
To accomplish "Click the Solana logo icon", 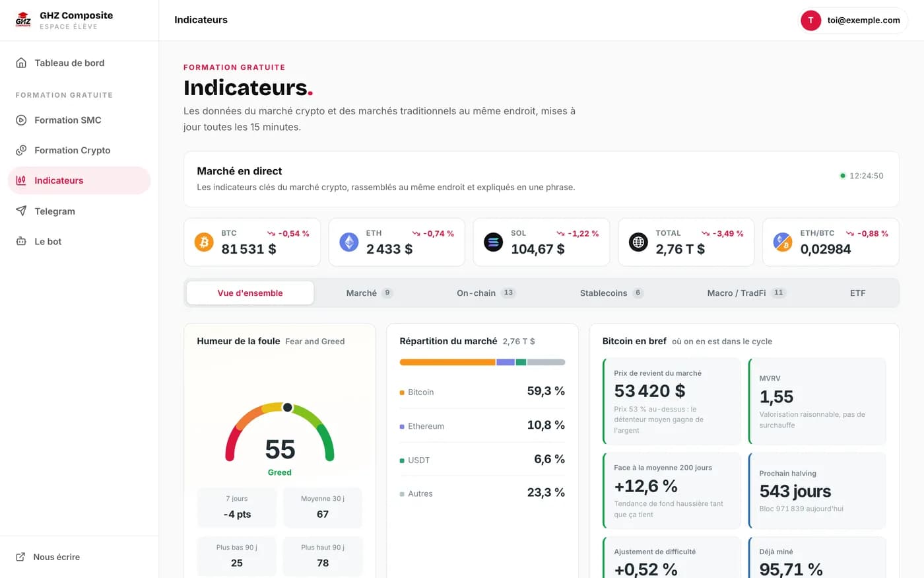I will [x=493, y=242].
